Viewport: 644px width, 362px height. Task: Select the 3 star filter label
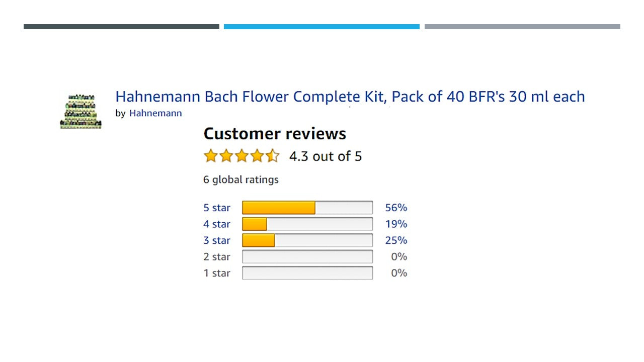(x=217, y=240)
